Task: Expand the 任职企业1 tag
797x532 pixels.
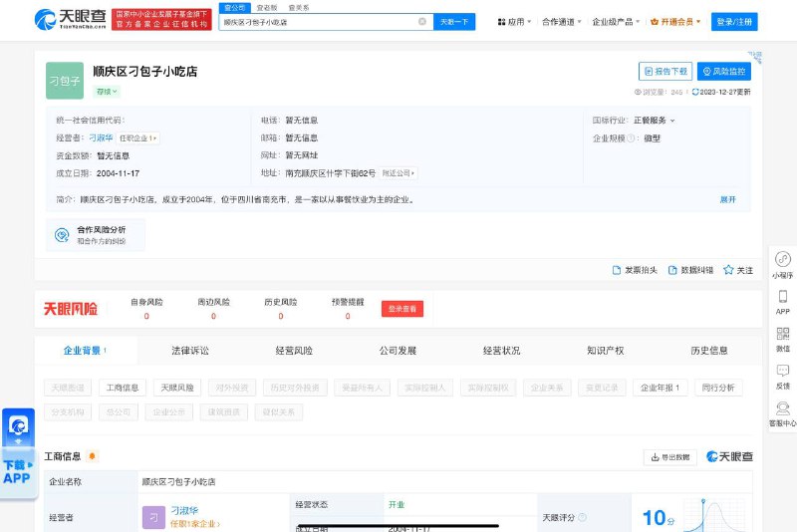Action: click(x=137, y=138)
